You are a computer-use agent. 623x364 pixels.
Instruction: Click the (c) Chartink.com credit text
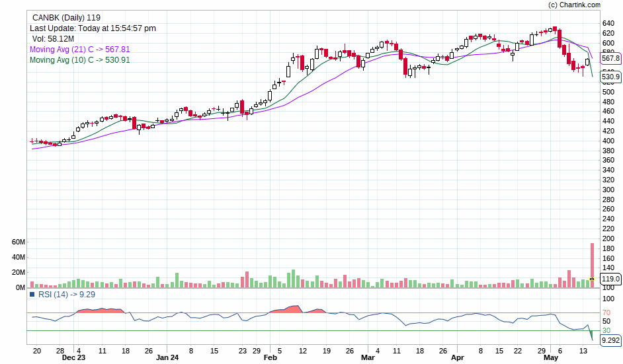574,5
